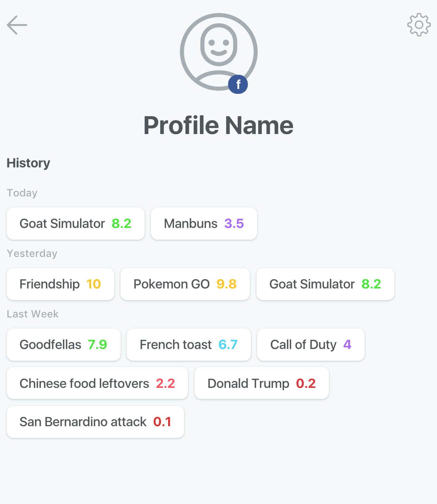Select the Friendship 10 chip
The image size is (437, 504).
(x=61, y=284)
